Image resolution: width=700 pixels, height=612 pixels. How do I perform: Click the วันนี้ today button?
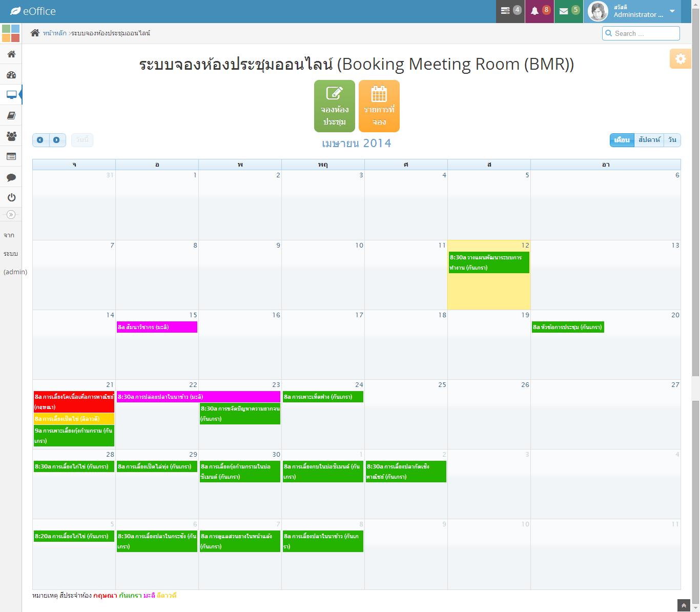(x=82, y=140)
